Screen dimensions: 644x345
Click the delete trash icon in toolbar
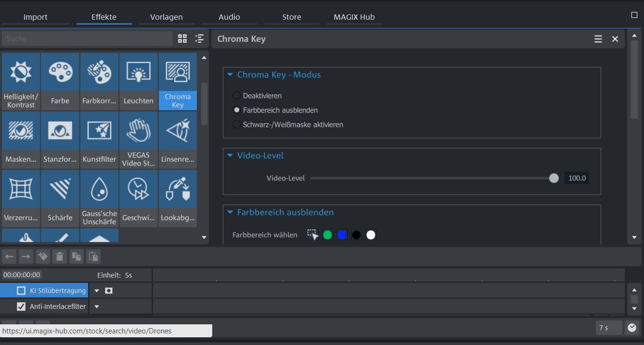coord(60,256)
